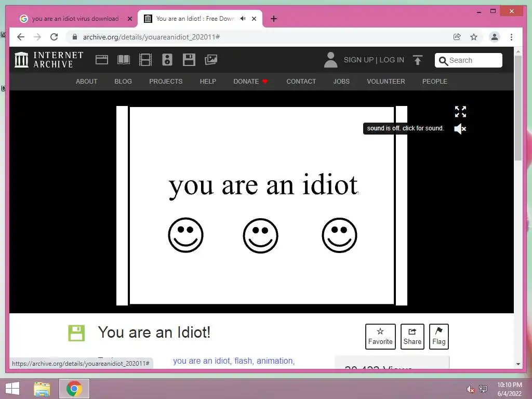532x399 pixels.
Task: Click the 'you are an idiot' topic link
Action: pyautogui.click(x=202, y=361)
